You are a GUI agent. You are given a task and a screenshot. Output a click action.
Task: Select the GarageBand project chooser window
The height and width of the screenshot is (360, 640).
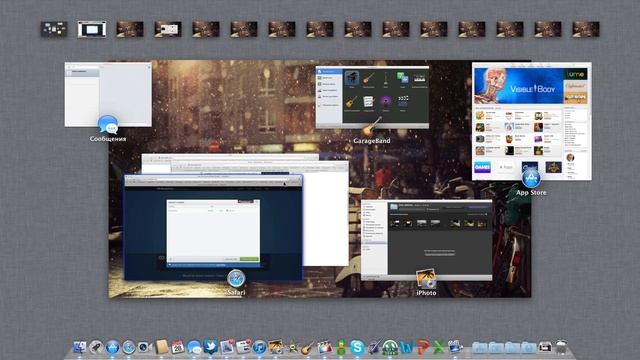[372, 97]
